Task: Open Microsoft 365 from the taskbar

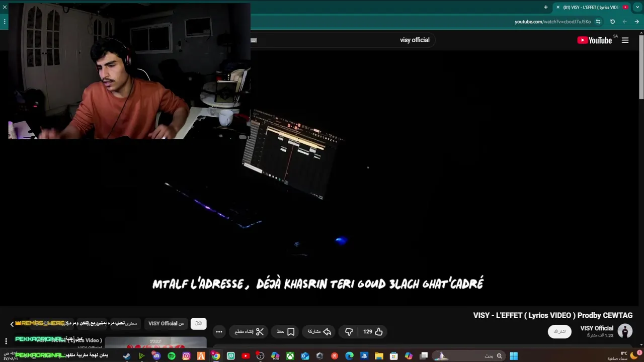Action: (x=275, y=356)
